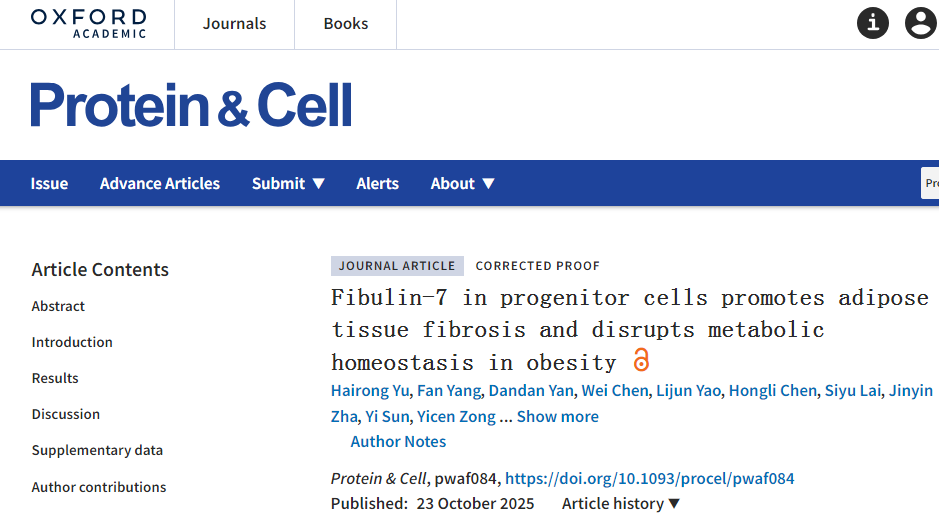Viewport: 939px width, 516px height.
Task: Go to Oxford Academic home logo
Action: pos(88,23)
